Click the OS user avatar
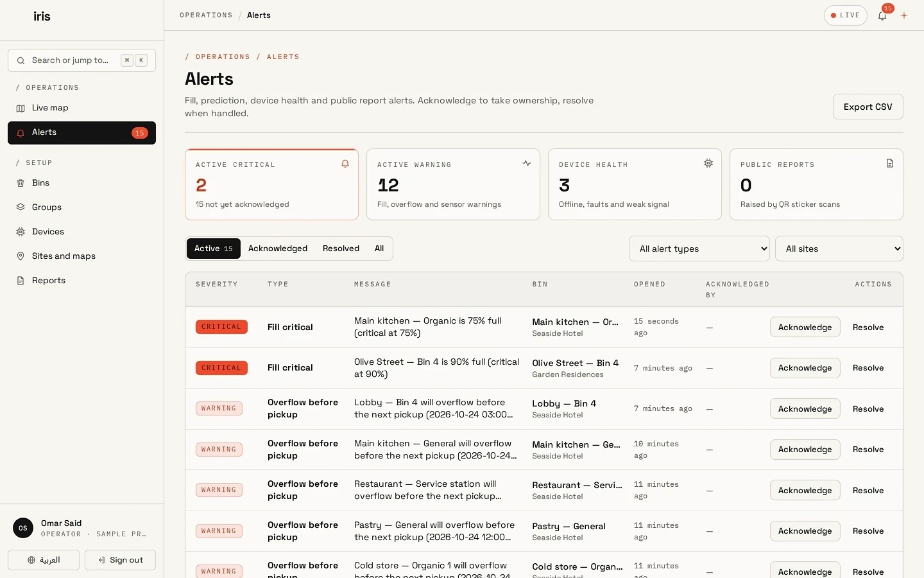The height and width of the screenshot is (578, 924). pos(23,528)
